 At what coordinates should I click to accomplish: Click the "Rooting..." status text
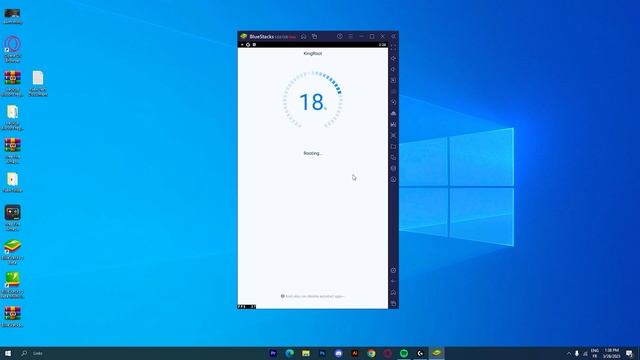click(x=313, y=153)
